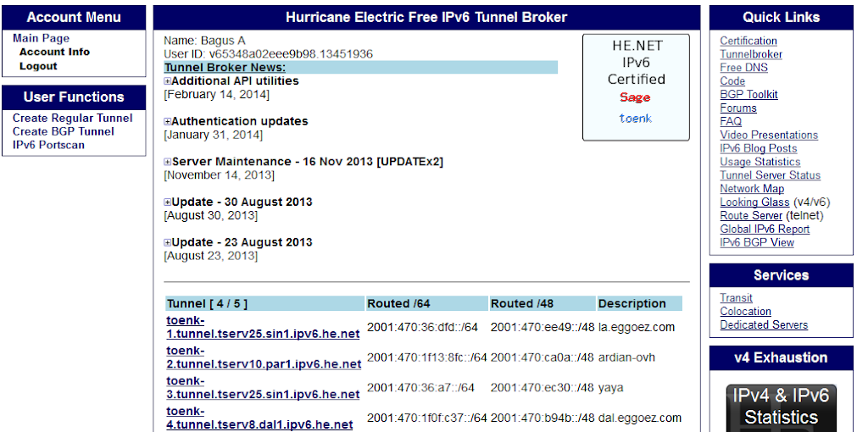Expand the Additional API utilities news item

(168, 81)
